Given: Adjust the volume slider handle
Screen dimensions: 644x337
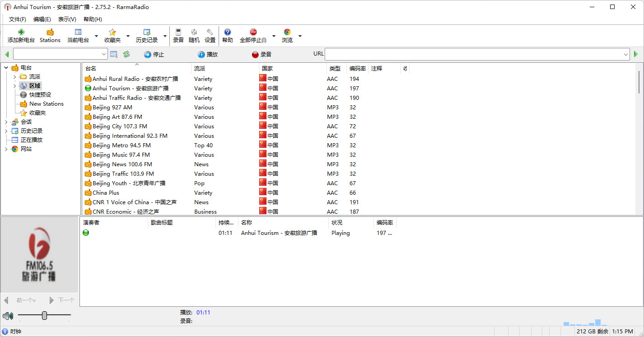Looking at the screenshot, I should click(x=44, y=315).
